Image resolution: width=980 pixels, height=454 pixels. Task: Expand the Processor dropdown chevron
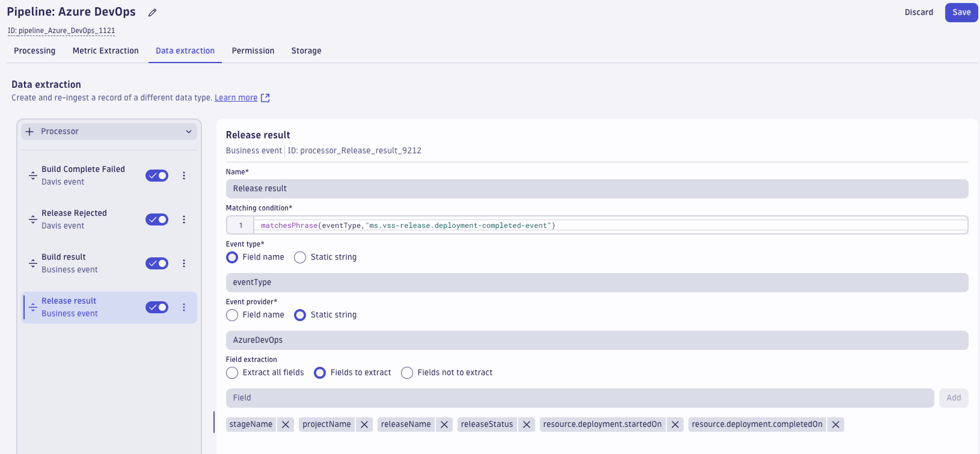(189, 132)
